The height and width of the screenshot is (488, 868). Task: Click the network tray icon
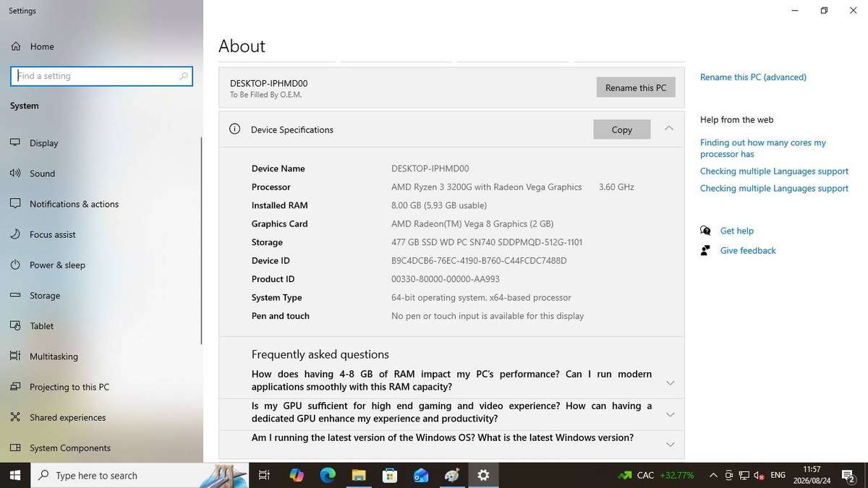744,475
